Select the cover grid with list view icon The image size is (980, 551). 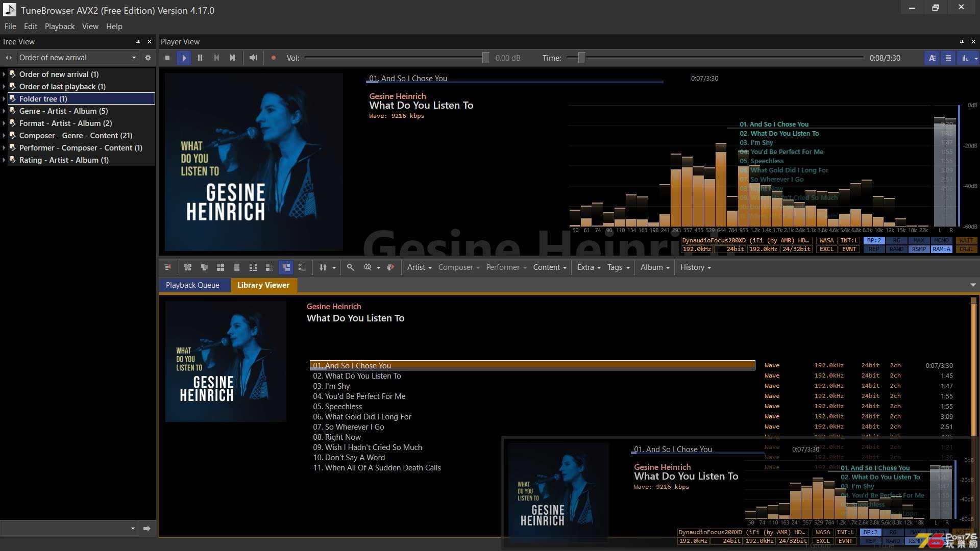(253, 267)
